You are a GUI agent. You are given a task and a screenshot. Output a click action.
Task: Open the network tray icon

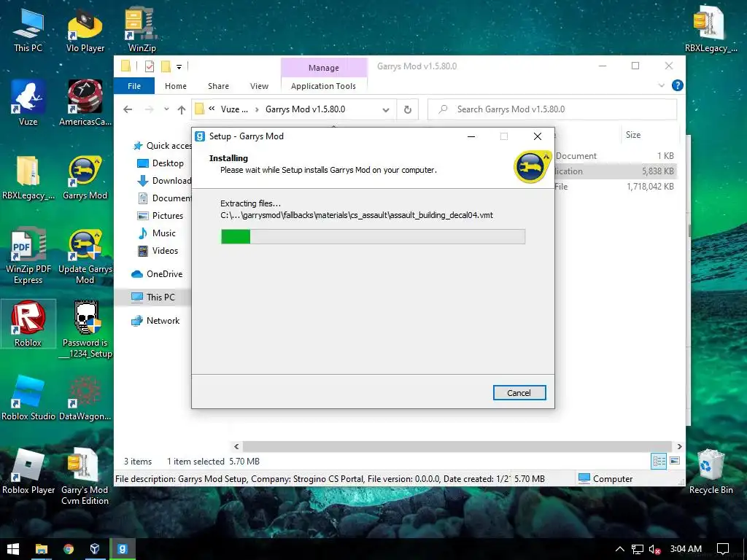coord(637,549)
